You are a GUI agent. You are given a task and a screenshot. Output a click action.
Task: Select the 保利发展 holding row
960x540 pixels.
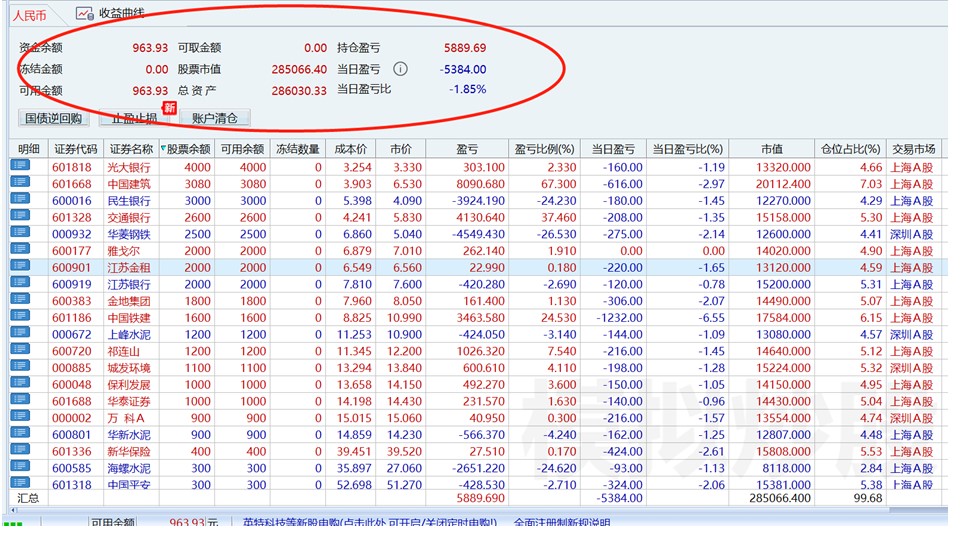click(130, 384)
